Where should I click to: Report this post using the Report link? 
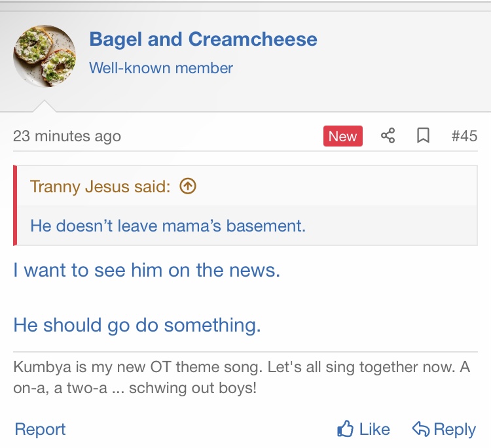[40, 430]
